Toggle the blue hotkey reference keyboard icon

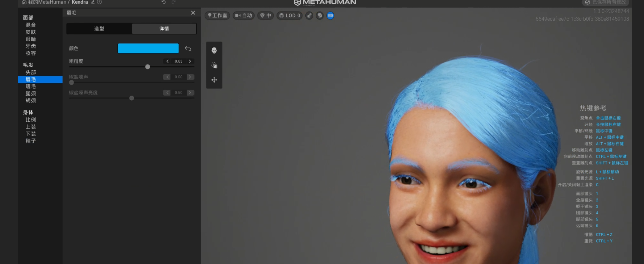click(x=330, y=16)
